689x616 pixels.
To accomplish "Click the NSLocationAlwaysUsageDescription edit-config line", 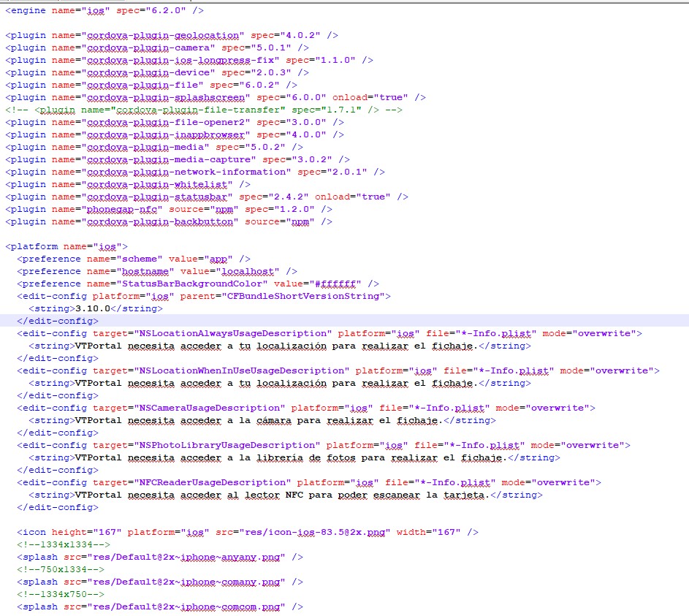I will pos(330,333).
